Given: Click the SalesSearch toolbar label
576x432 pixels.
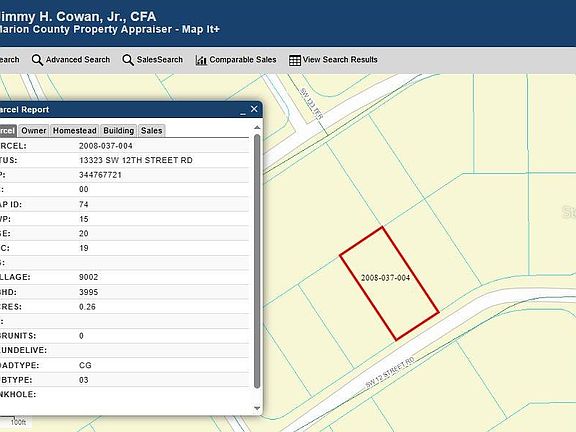Looking at the screenshot, I should tap(159, 60).
